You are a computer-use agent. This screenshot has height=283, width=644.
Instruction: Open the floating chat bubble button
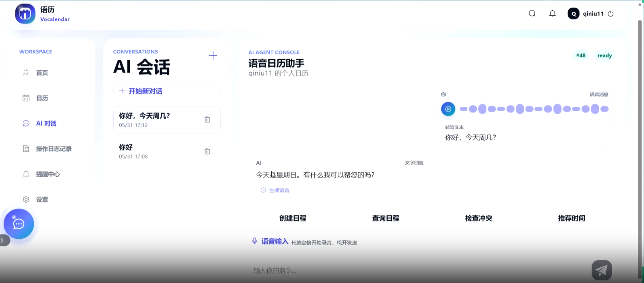point(19,224)
